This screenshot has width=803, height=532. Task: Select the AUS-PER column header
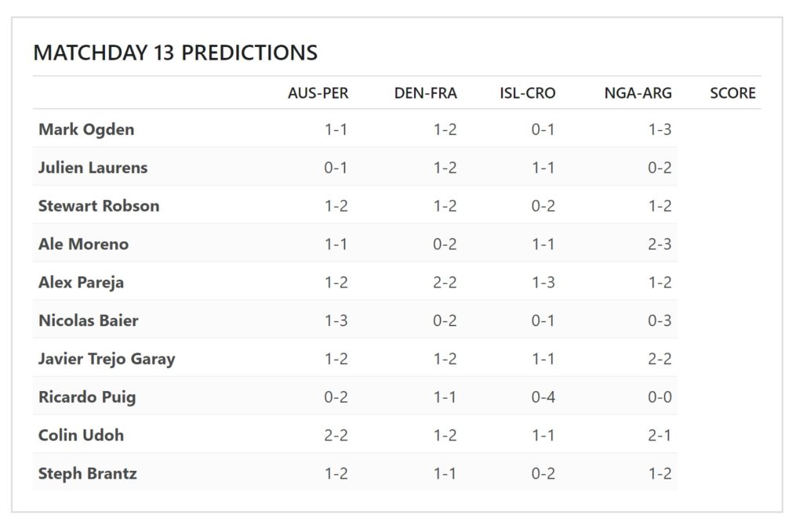pos(318,93)
